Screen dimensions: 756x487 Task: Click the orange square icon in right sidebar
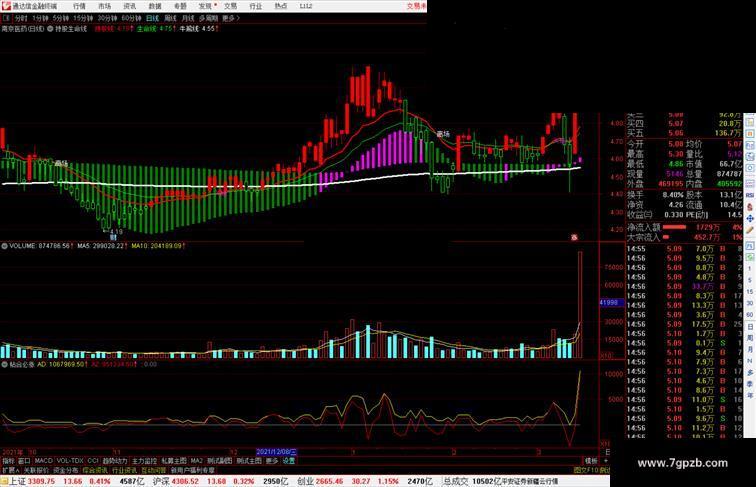coord(750,133)
